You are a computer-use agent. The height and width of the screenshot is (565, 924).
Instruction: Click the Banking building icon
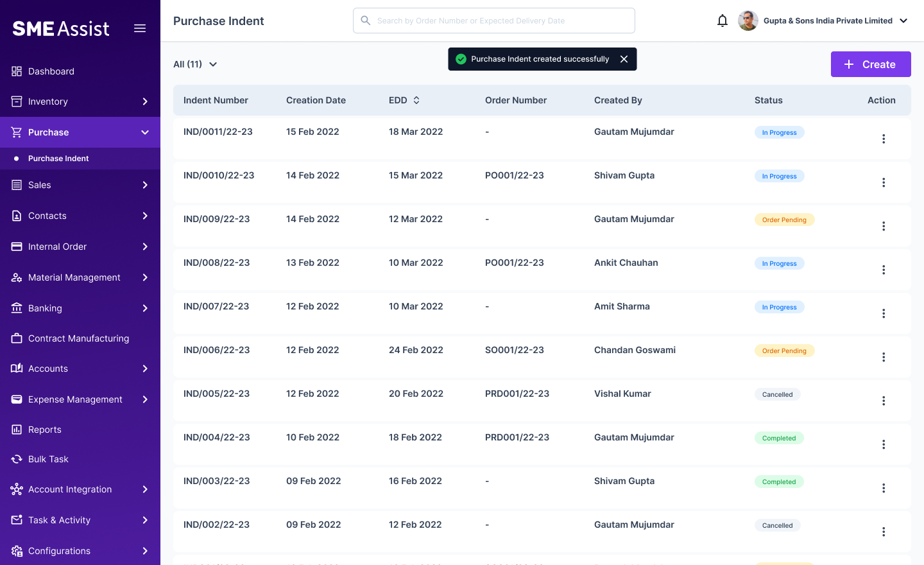tap(17, 308)
